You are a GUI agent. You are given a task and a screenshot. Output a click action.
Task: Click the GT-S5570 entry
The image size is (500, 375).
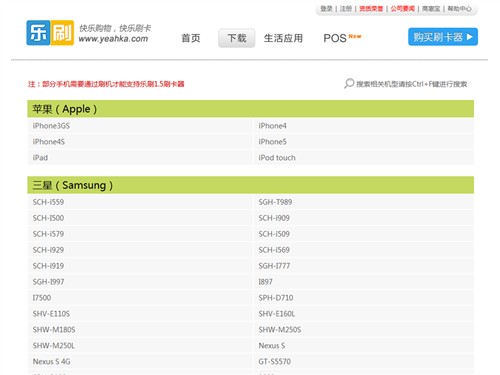tap(275, 362)
